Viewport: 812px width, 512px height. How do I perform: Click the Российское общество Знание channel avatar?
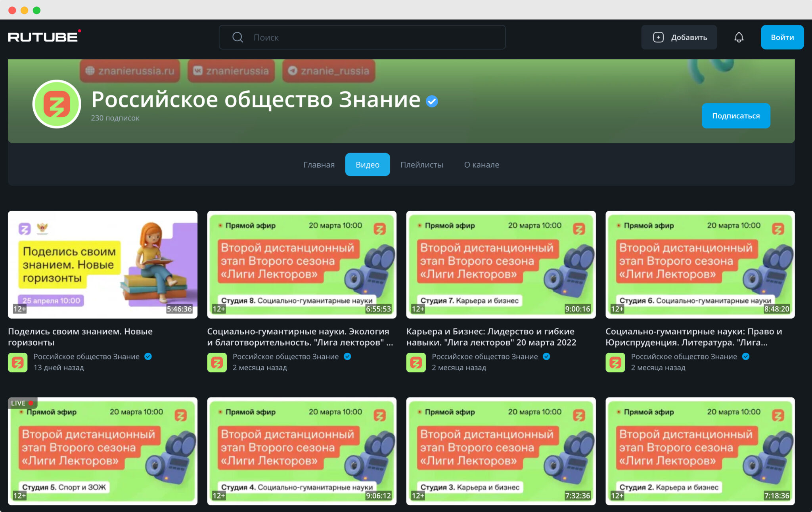point(57,104)
